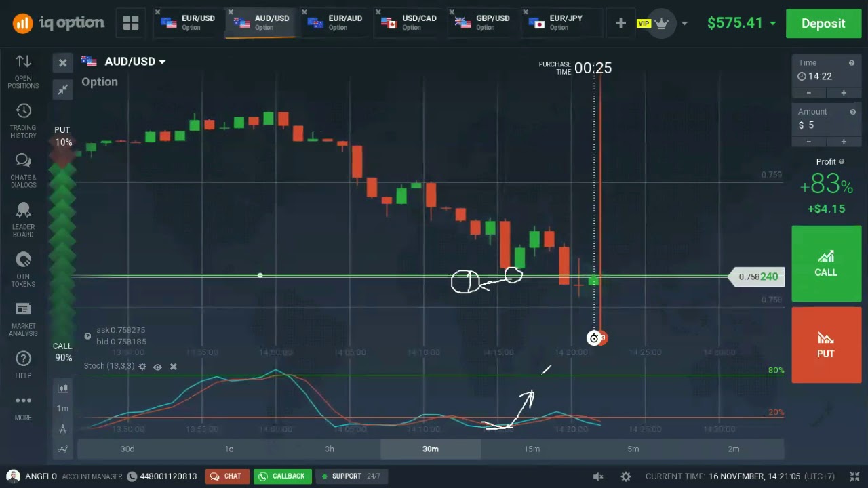Open the Open Positions panel
Image resolution: width=868 pixels, height=488 pixels.
(23, 71)
